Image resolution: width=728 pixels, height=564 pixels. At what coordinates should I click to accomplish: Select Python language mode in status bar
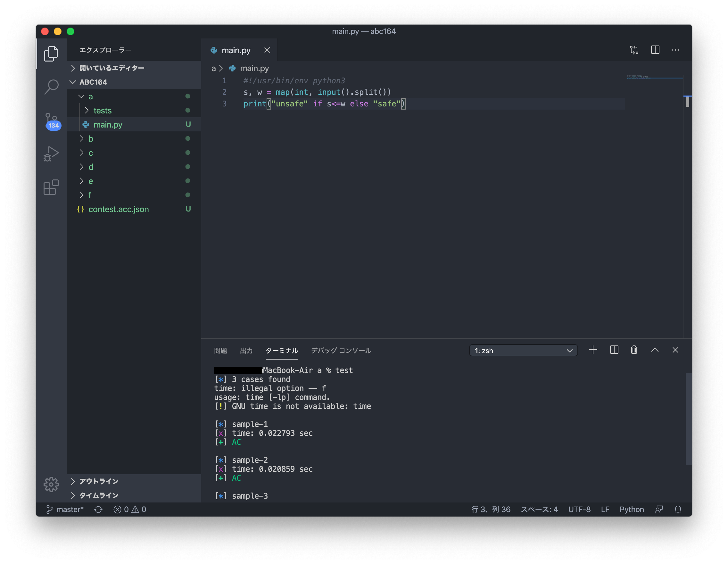631,509
